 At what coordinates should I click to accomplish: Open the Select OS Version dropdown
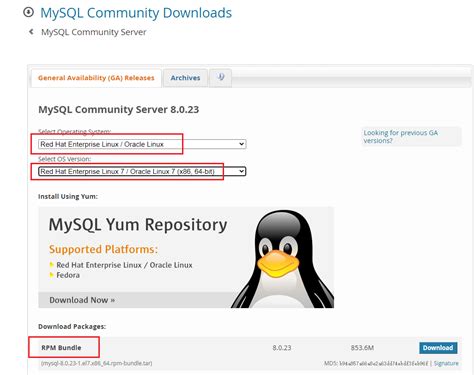(x=142, y=171)
